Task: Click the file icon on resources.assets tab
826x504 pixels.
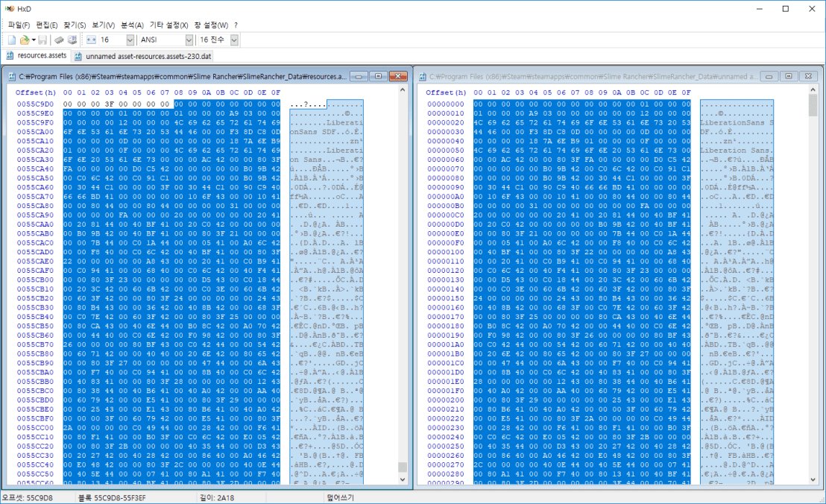Action: (9, 54)
